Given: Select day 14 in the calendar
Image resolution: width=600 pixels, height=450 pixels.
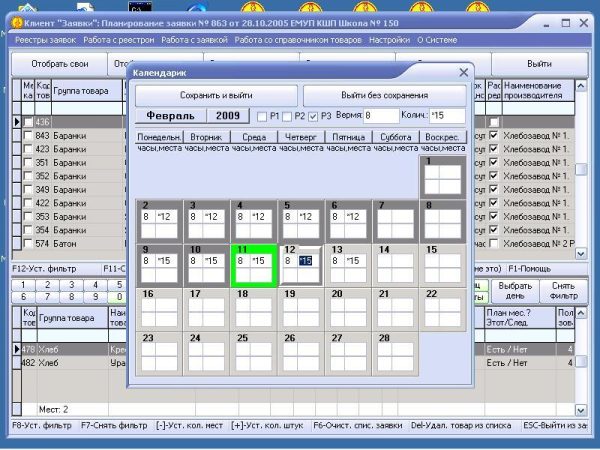Looking at the screenshot, I should pyautogui.click(x=395, y=266).
